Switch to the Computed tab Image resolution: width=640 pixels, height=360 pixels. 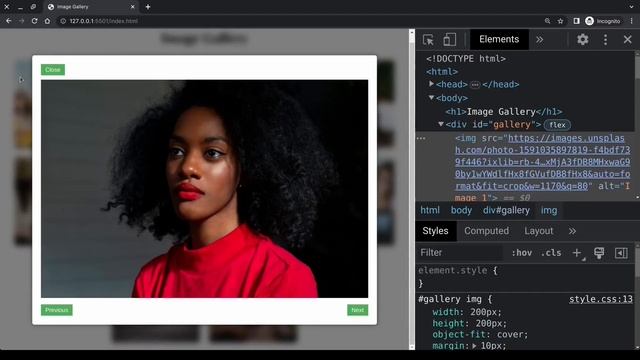click(x=487, y=231)
